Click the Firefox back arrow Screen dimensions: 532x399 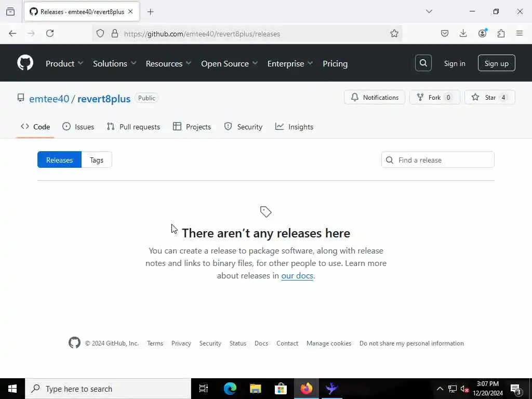(12, 33)
